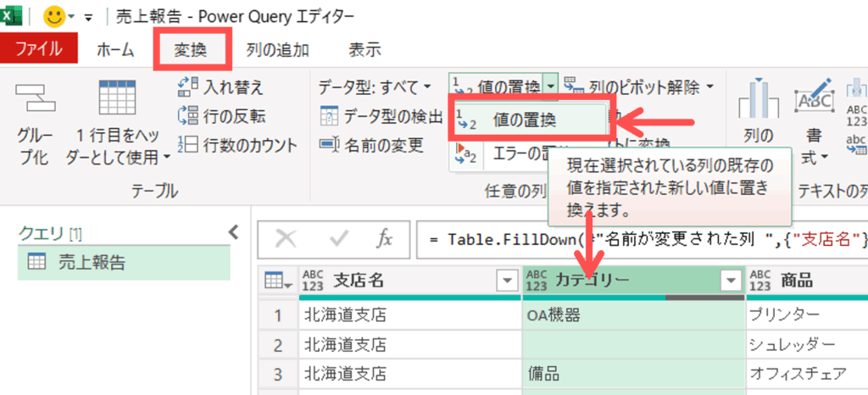The width and height of the screenshot is (868, 395).
Task: Click Reverse Rows (行の反転)
Action: [221, 116]
